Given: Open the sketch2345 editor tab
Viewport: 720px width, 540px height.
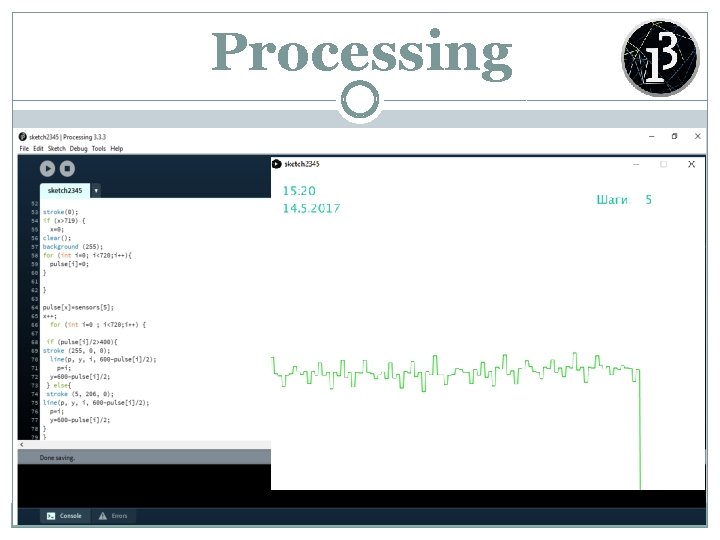Looking at the screenshot, I should 65,190.
